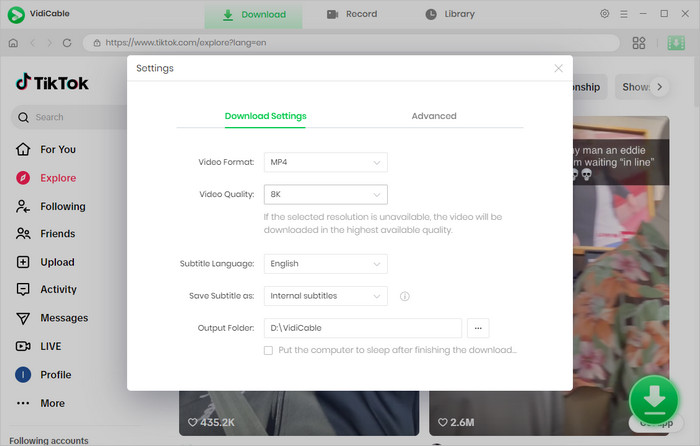Open the video with 435.2K likes
Image resolution: width=700 pixels, height=446 pixels.
coord(299,413)
